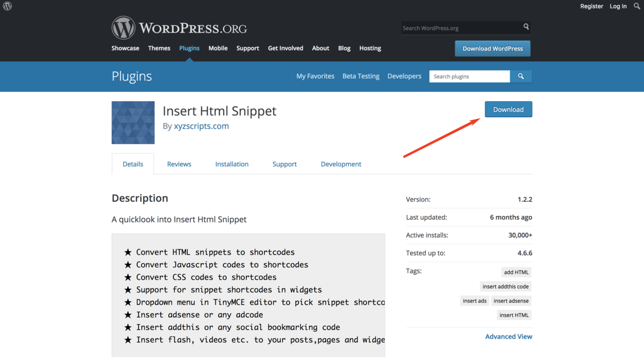Click the Download WordPress button
644x357 pixels.
point(493,49)
